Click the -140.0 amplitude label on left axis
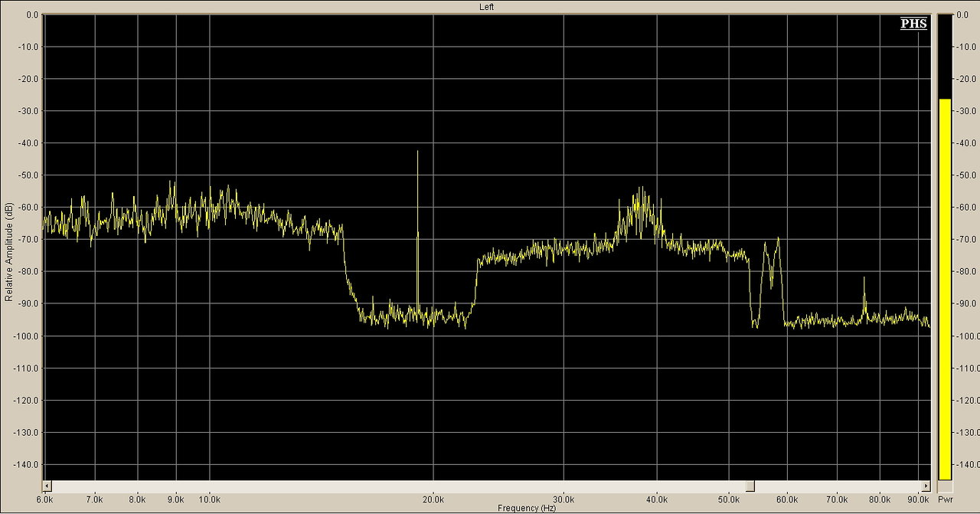Screen dimensions: 980x514 click(x=26, y=465)
